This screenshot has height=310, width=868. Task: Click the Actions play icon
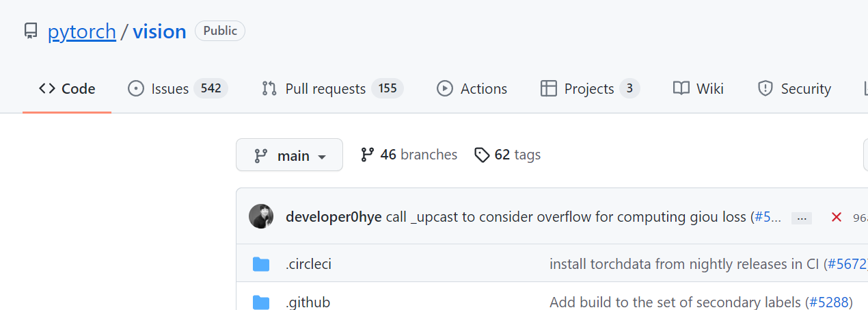click(445, 88)
